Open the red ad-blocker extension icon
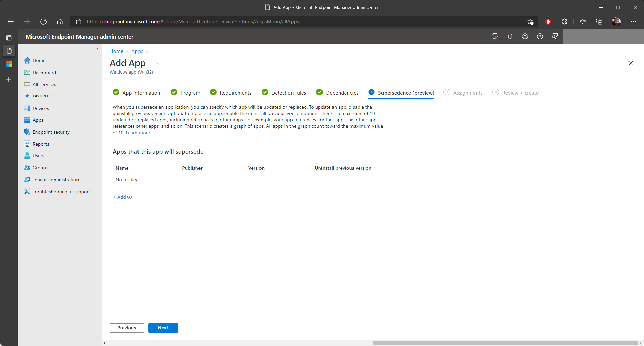The height and width of the screenshot is (346, 644). [548, 22]
